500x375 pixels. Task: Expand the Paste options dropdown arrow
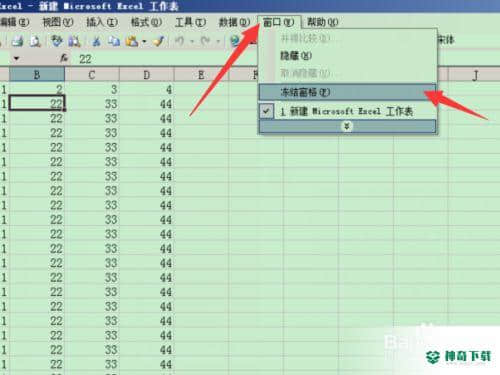point(144,41)
